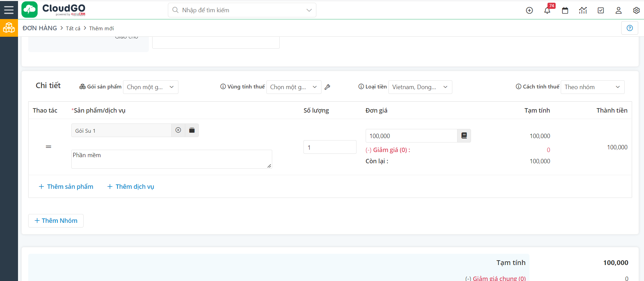
Task: Go to the Tất cả breadcrumb
Action: [73, 29]
